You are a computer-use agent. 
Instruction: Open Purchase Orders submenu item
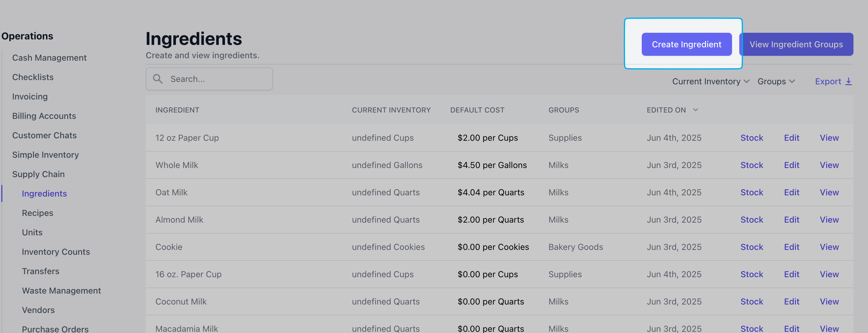pos(55,329)
